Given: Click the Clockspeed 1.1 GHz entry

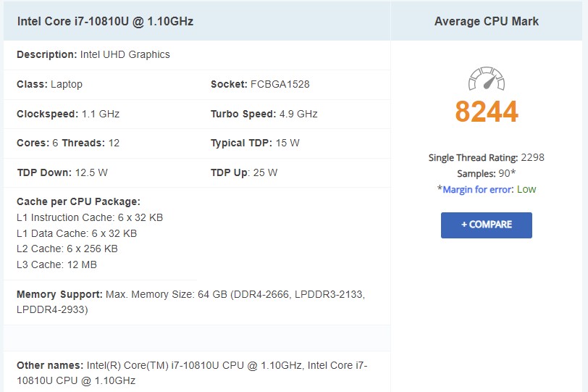Looking at the screenshot, I should point(68,114).
